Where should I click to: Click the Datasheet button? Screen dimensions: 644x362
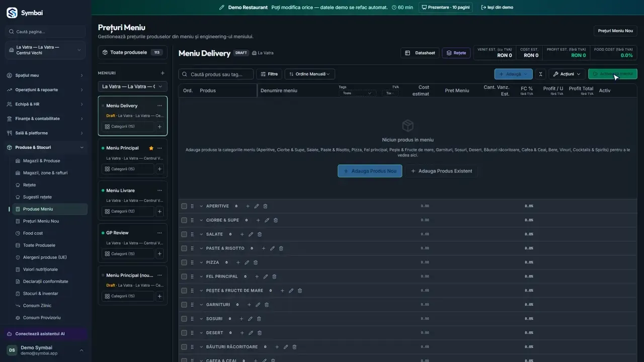click(x=420, y=53)
